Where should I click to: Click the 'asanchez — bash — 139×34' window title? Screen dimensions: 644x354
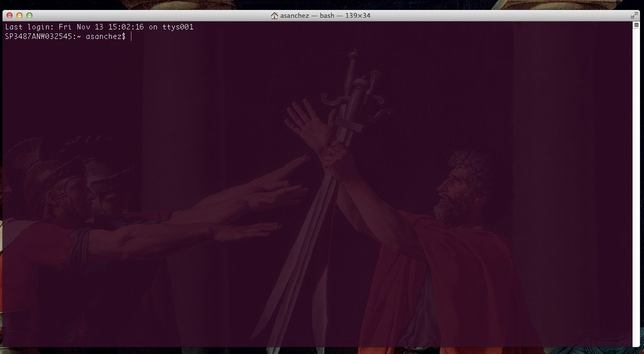click(x=325, y=15)
